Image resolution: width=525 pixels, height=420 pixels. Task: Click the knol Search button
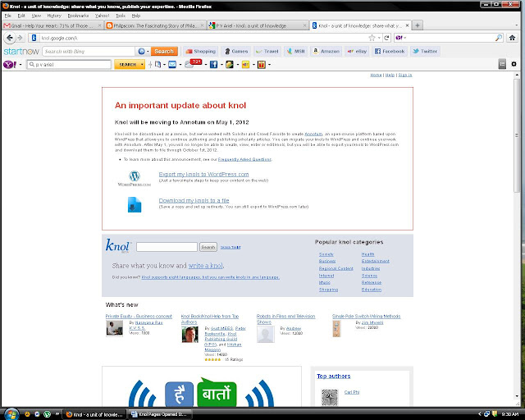click(x=208, y=247)
